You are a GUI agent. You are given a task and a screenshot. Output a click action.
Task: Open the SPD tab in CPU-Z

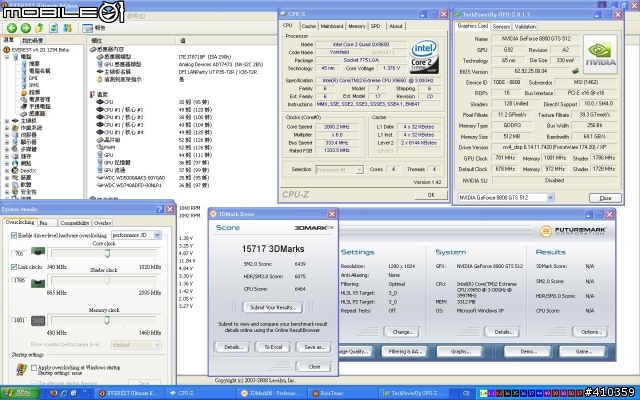[x=376, y=26]
